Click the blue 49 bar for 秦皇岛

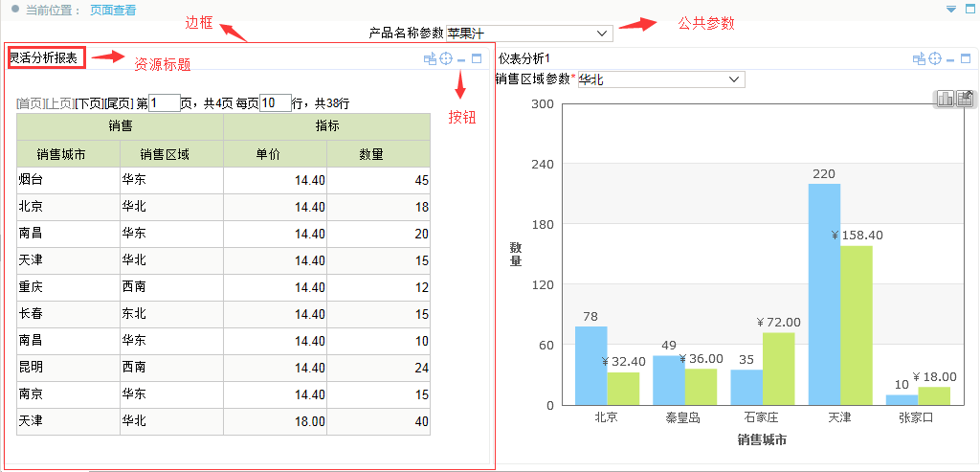click(x=669, y=380)
